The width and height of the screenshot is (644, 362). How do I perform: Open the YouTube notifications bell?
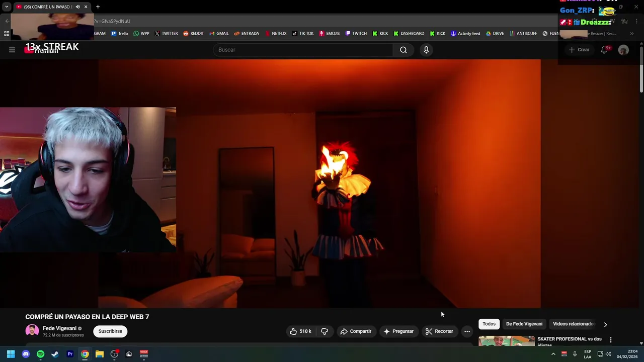click(605, 49)
